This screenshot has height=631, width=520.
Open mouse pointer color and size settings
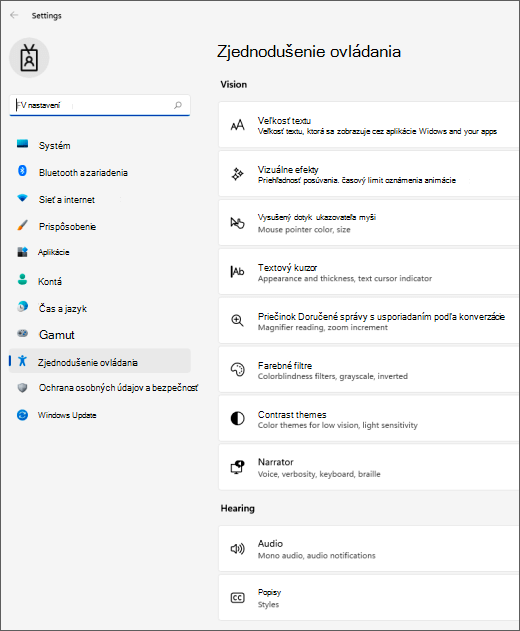tap(369, 223)
